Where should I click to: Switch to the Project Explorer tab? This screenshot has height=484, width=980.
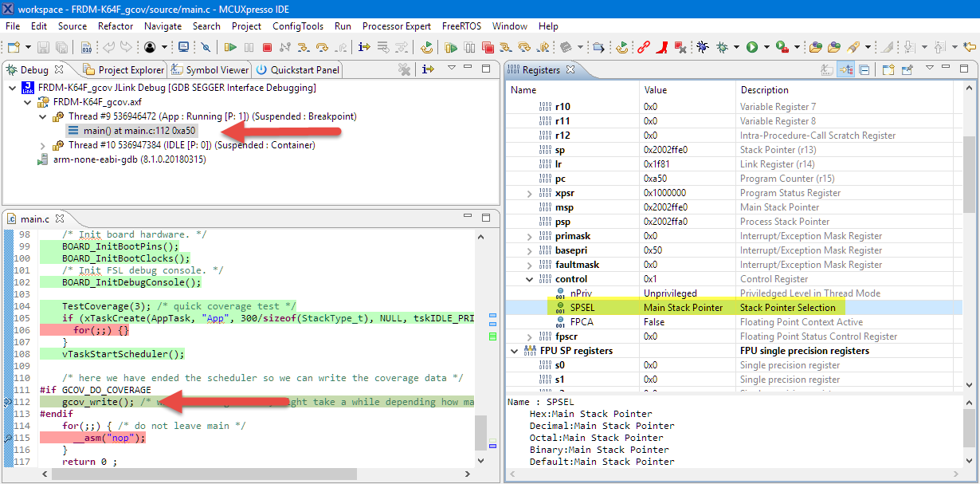124,70
